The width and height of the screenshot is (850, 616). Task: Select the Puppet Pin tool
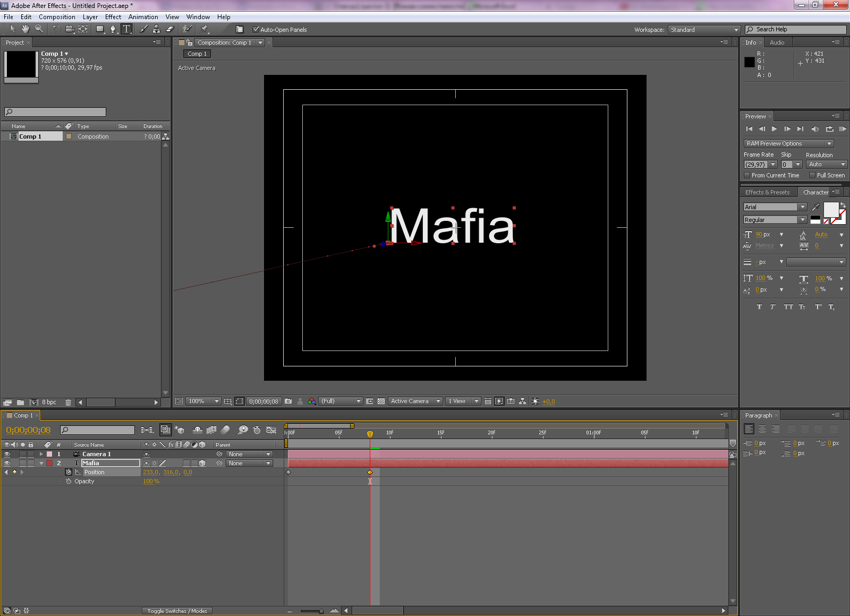tap(205, 29)
